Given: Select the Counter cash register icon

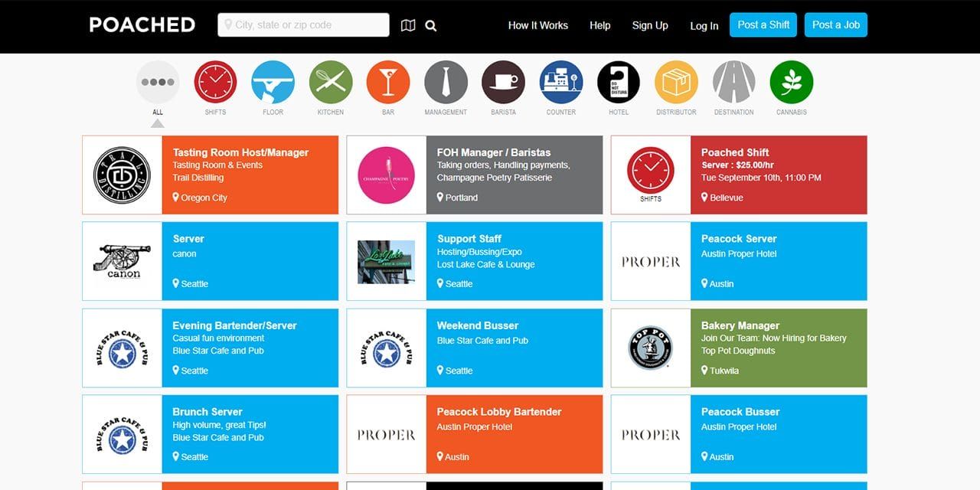Looking at the screenshot, I should click(561, 83).
